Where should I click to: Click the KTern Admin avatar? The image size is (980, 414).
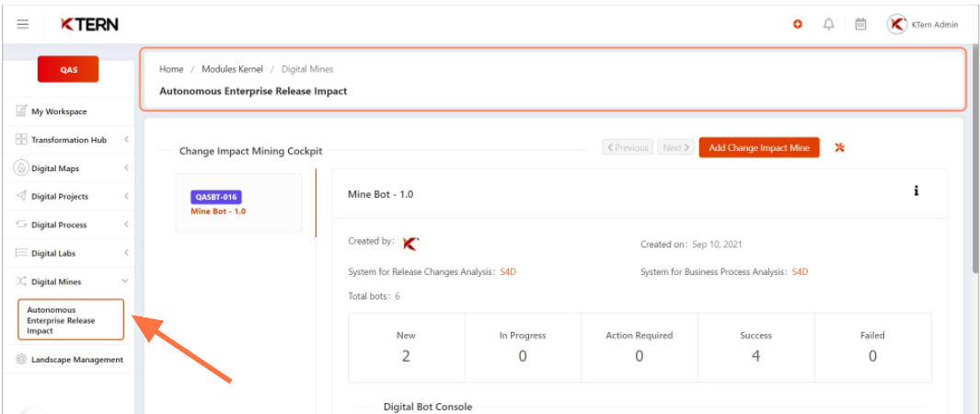click(897, 24)
